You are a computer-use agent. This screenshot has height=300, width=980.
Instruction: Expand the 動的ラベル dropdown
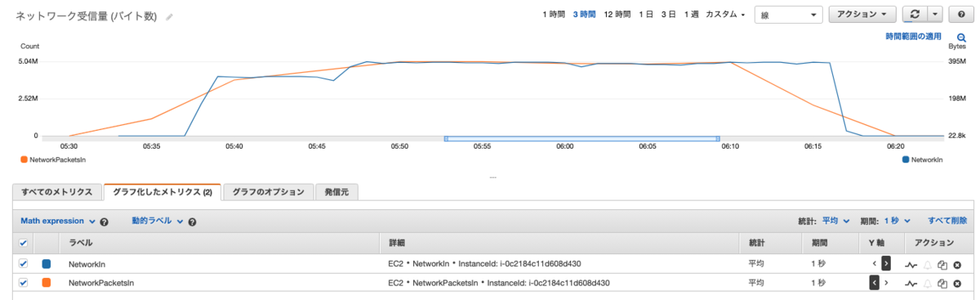[157, 221]
